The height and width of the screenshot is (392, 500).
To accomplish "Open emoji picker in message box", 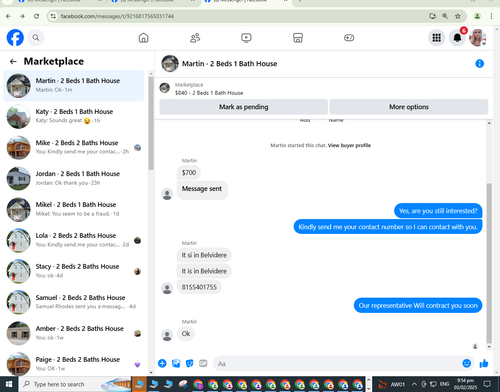I will (x=467, y=363).
